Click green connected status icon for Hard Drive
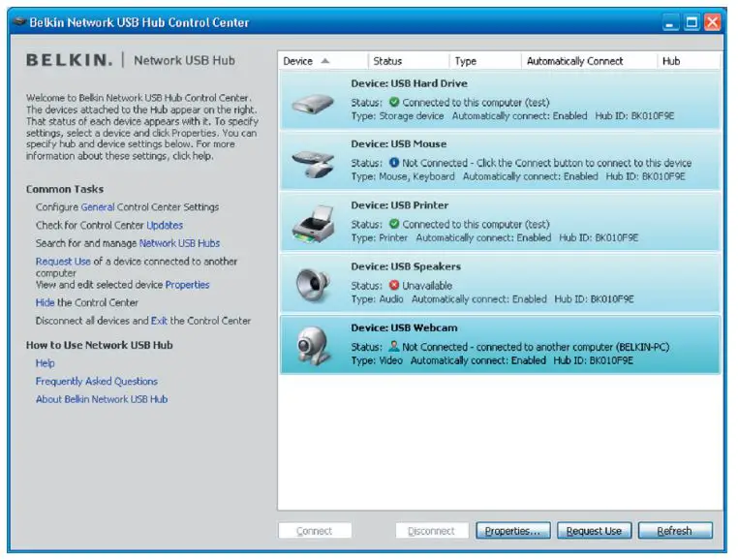The image size is (738, 560). [x=394, y=102]
